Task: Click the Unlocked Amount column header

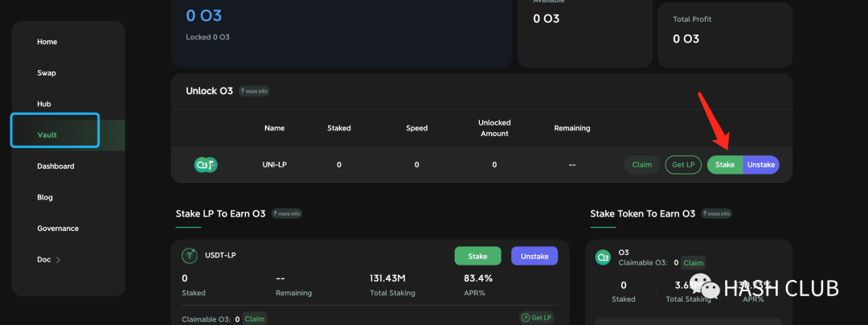Action: [494, 128]
